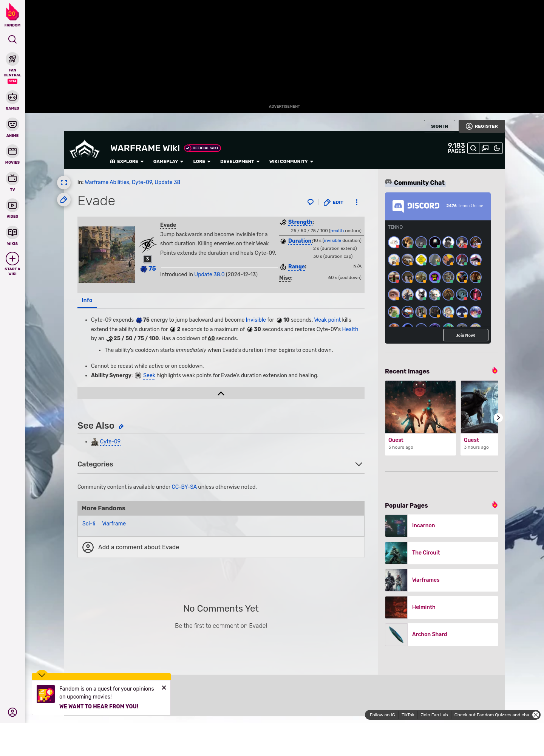This screenshot has height=756, width=544.
Task: Open the Helminth popular page
Action: point(442,607)
